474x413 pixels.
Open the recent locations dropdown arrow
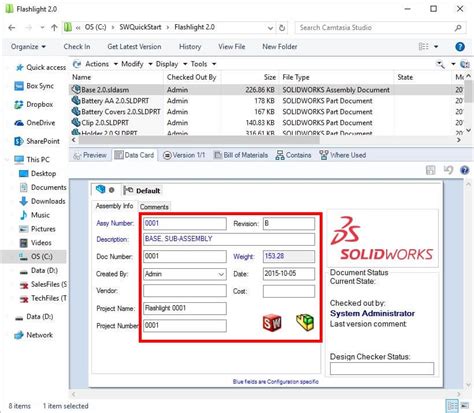pos(42,28)
